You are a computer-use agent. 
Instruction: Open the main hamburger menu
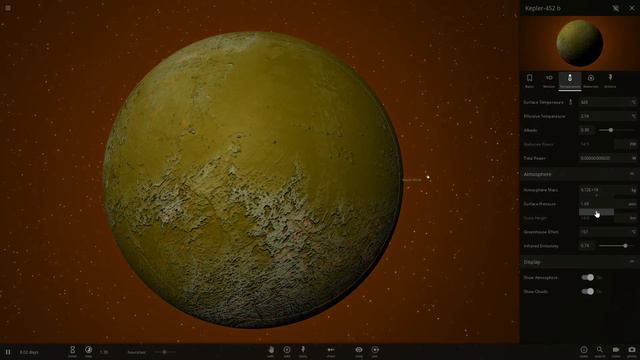coord(8,8)
